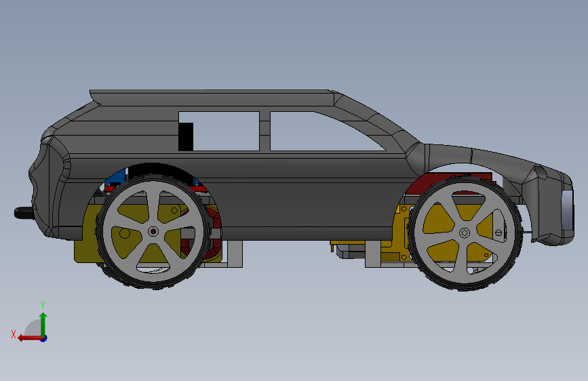Image resolution: width=588 pixels, height=381 pixels.
Task: Select the gray bracket behind the front wheel
Action: pos(373,254)
